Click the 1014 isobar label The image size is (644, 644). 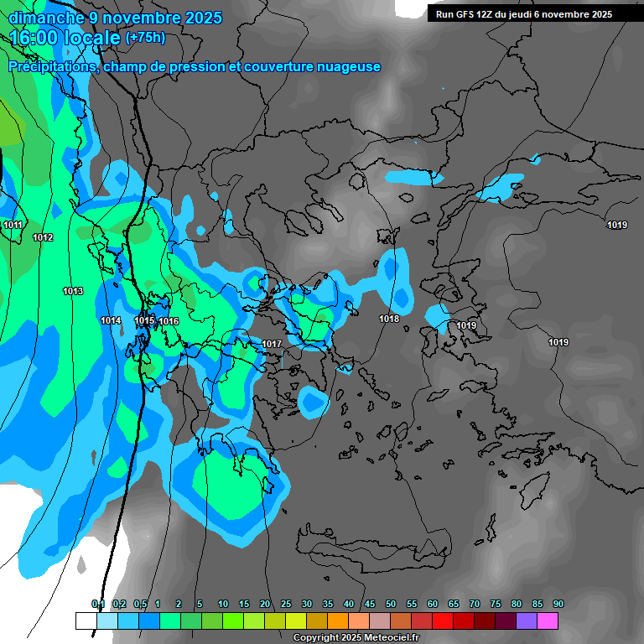tap(111, 320)
